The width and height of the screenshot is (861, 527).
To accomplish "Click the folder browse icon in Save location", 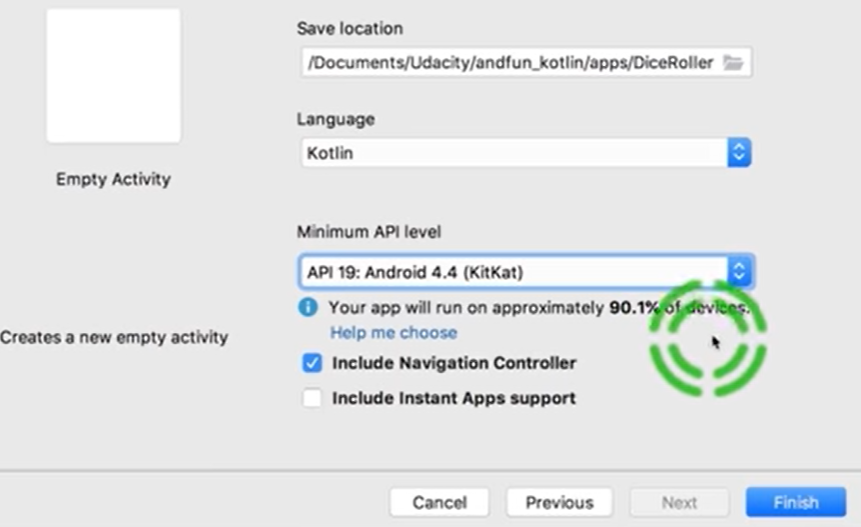I will pos(734,63).
